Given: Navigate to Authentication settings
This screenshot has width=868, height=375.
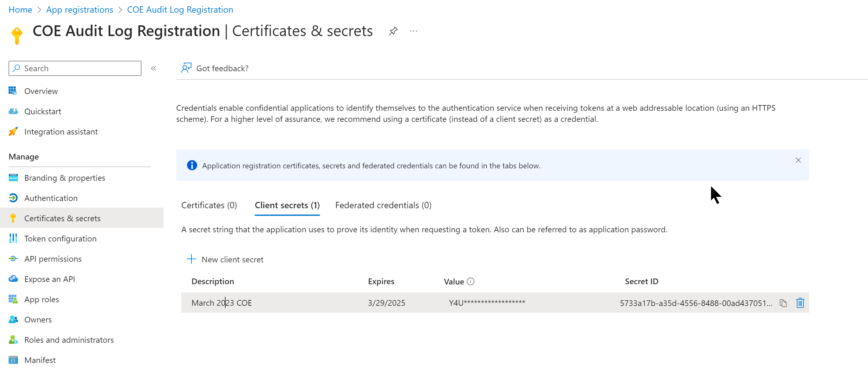Looking at the screenshot, I should pos(51,198).
